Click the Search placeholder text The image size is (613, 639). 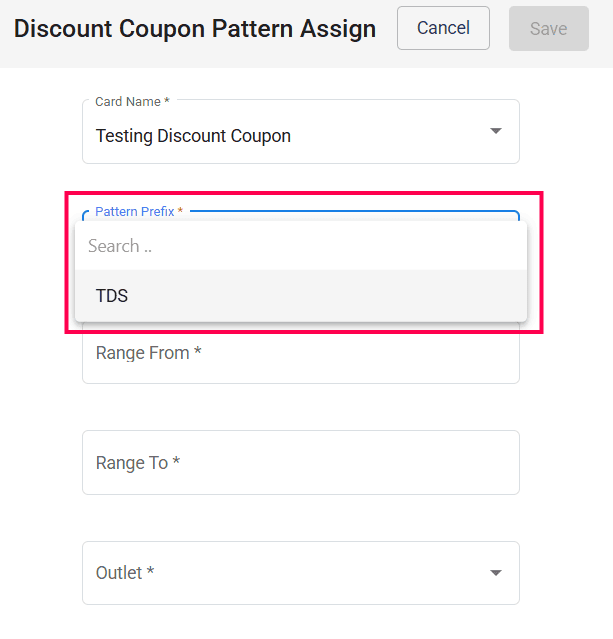[x=120, y=246]
